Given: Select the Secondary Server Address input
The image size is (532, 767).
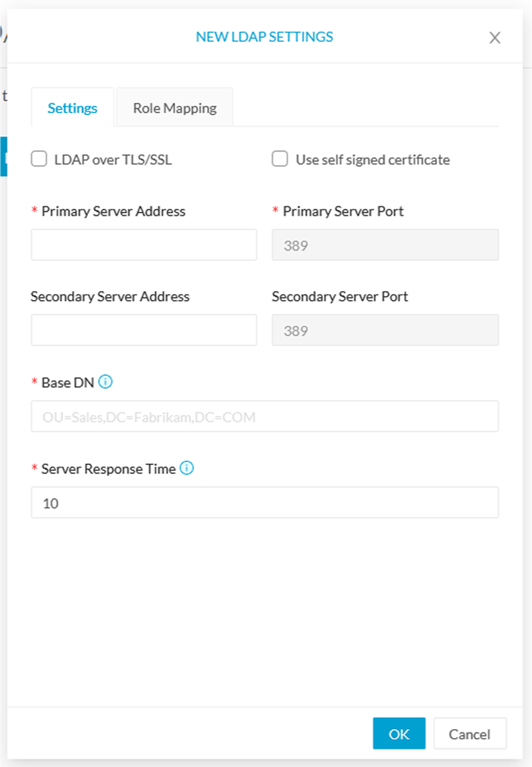Looking at the screenshot, I should (143, 330).
